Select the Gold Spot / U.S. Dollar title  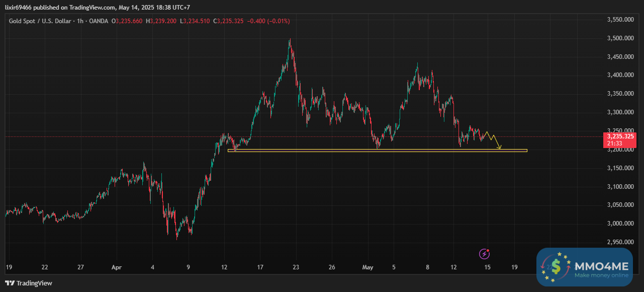(x=41, y=21)
